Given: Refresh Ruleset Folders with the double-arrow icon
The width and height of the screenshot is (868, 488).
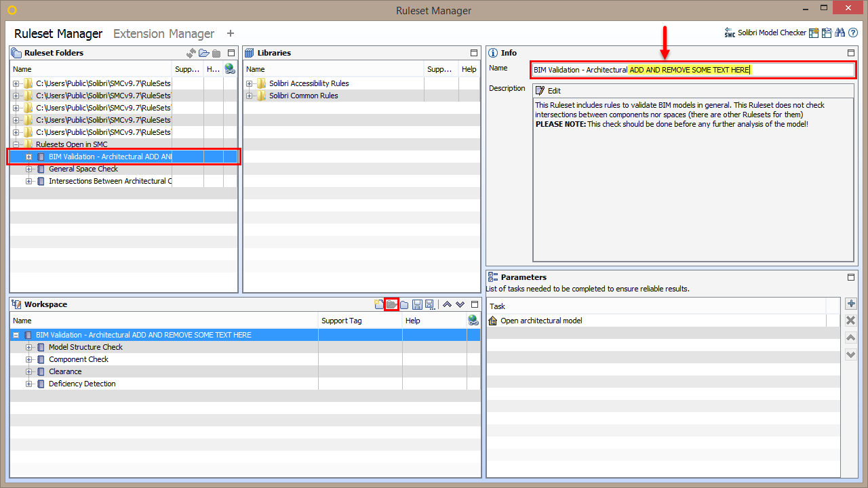Looking at the screenshot, I should pos(191,52).
